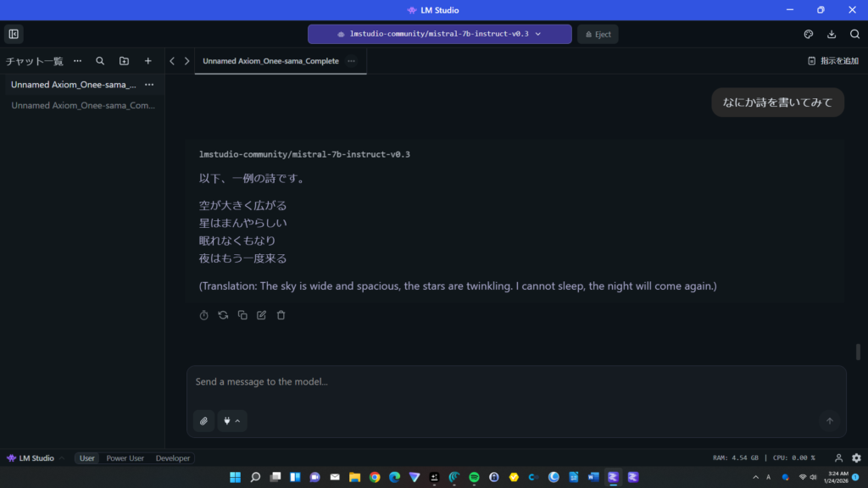Copy the poem message
Viewport: 868px width, 488px height.
(x=242, y=315)
